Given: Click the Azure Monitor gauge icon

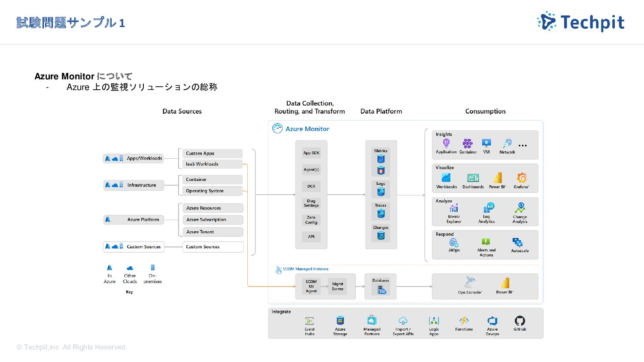Looking at the screenshot, I should pos(277,128).
